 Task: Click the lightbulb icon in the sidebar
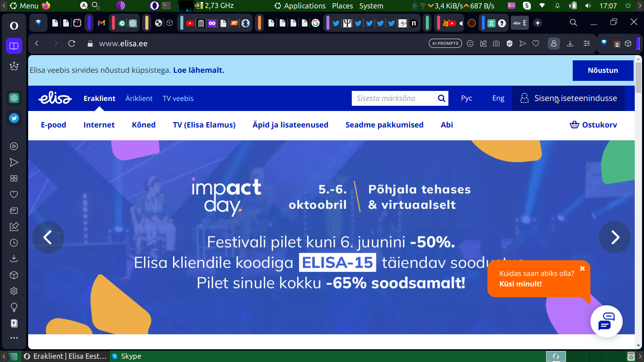pyautogui.click(x=14, y=307)
